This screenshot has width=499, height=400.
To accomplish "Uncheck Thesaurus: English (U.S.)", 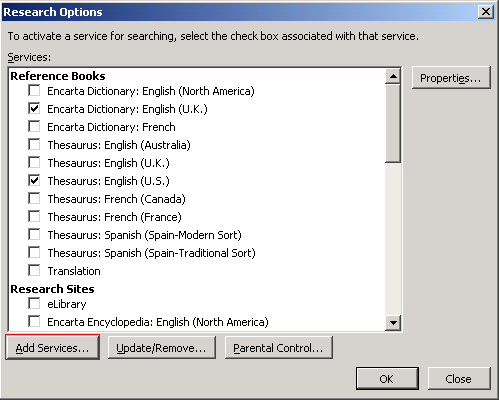I will pos(34,181).
